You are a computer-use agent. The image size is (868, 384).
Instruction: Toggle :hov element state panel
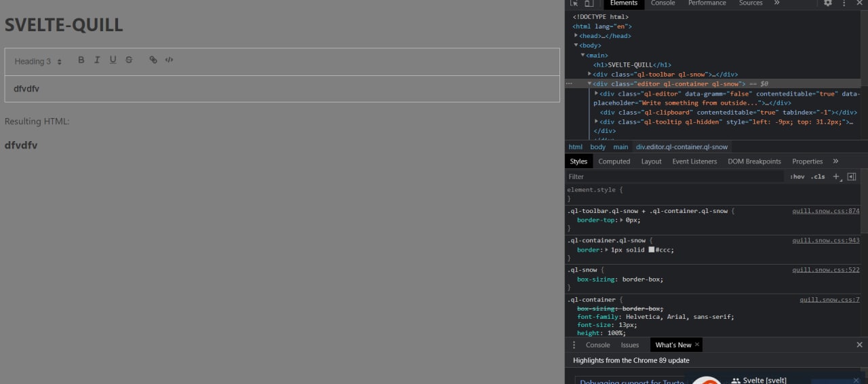(x=797, y=176)
